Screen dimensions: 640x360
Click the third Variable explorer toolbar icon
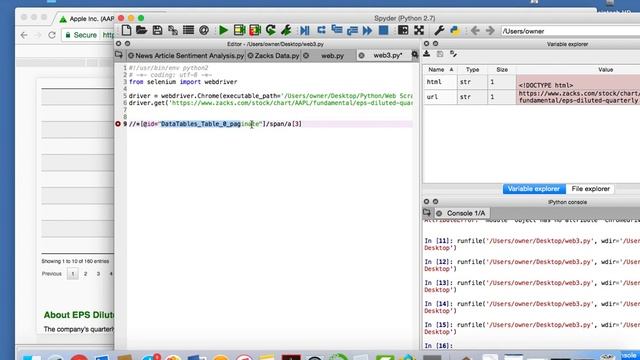coord(453,54)
